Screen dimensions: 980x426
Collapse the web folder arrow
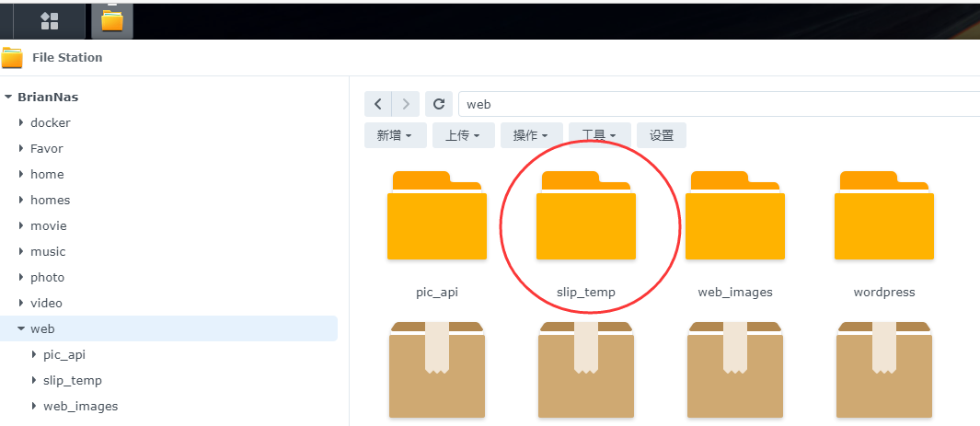21,328
